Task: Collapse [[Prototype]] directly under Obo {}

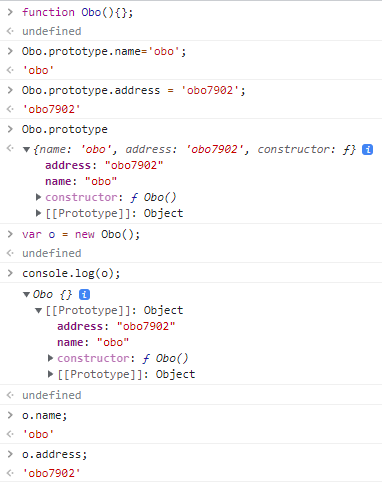Action: point(39,311)
